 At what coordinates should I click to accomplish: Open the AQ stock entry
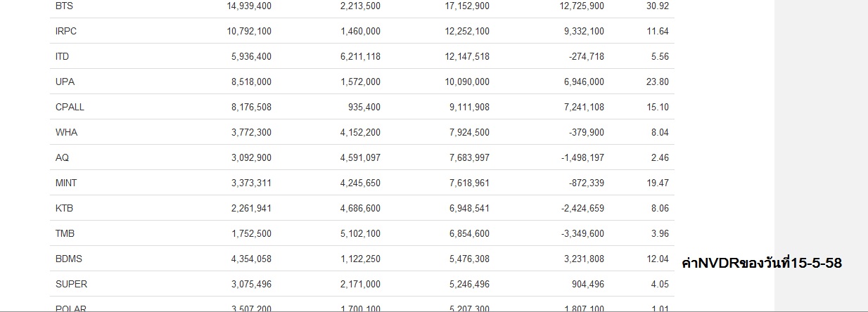point(62,157)
